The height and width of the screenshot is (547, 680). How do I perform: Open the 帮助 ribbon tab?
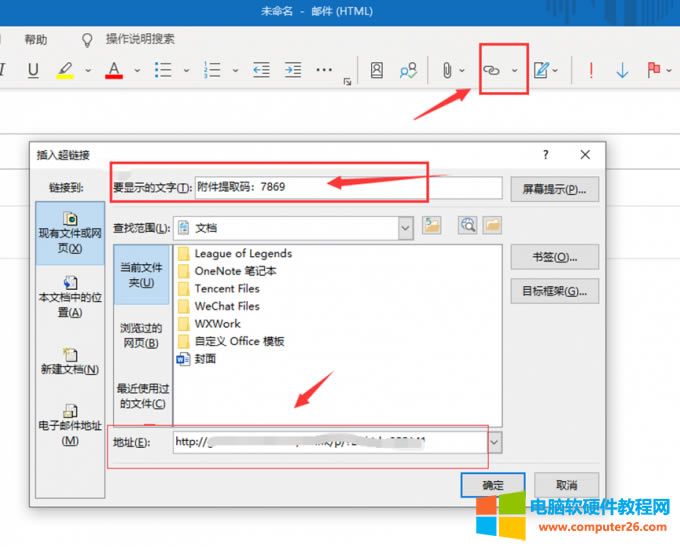point(36,40)
